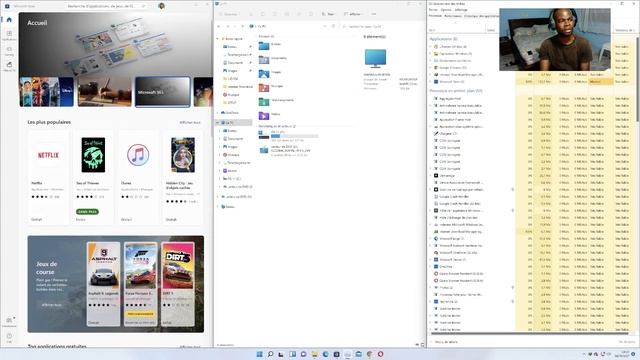Image resolution: width=640 pixels, height=360 pixels.
Task: Open the Netflix app card
Action: coord(48,178)
